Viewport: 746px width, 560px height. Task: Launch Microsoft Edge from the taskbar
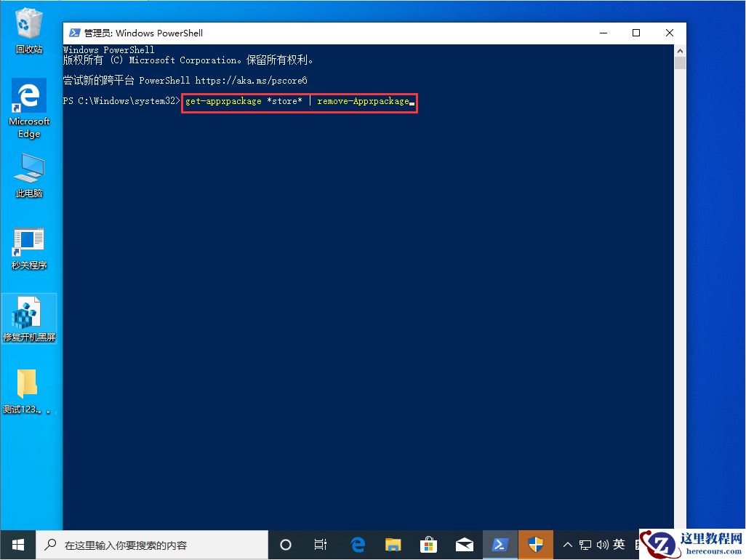coord(357,544)
